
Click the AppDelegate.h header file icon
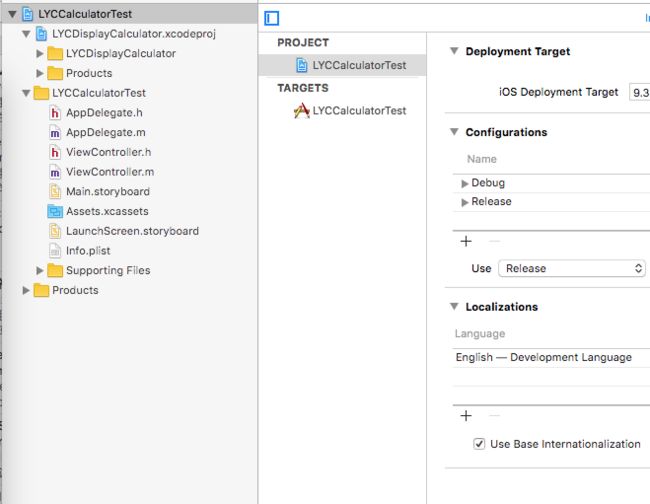[x=55, y=113]
